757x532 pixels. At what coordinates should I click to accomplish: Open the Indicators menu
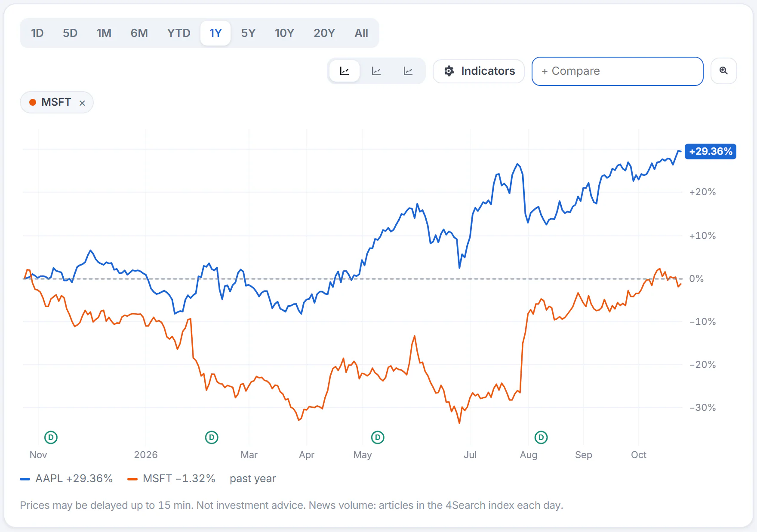[x=479, y=71]
